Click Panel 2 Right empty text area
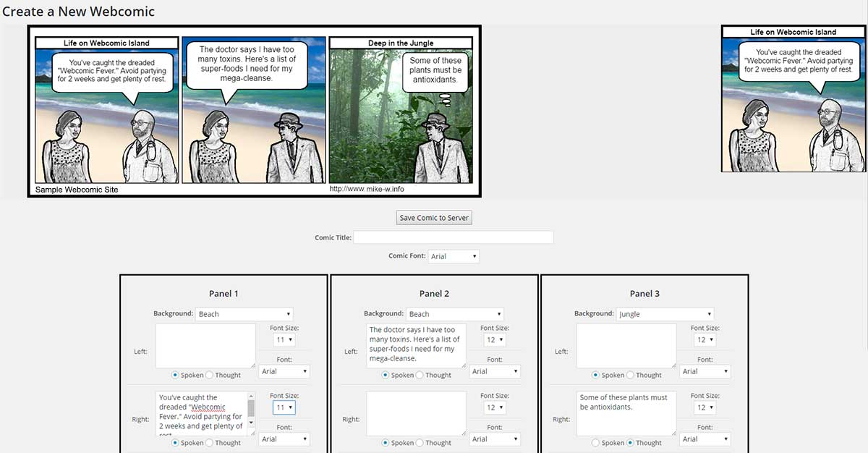This screenshot has width=868, height=453. [417, 413]
